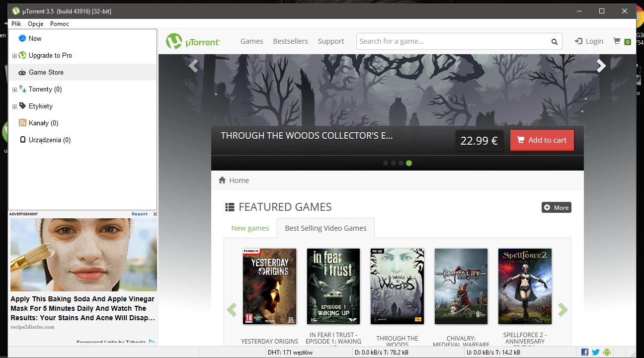
Task: Click the search magnifier icon
Action: 554,41
